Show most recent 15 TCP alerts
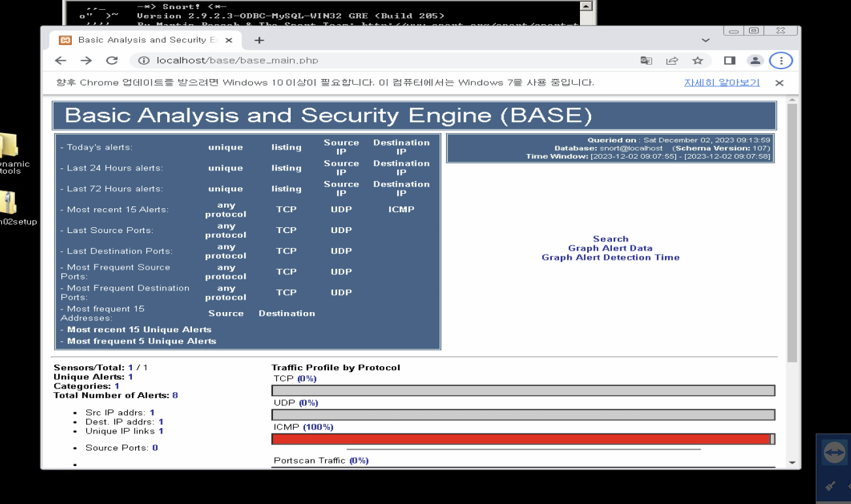851x504 pixels. pos(286,210)
